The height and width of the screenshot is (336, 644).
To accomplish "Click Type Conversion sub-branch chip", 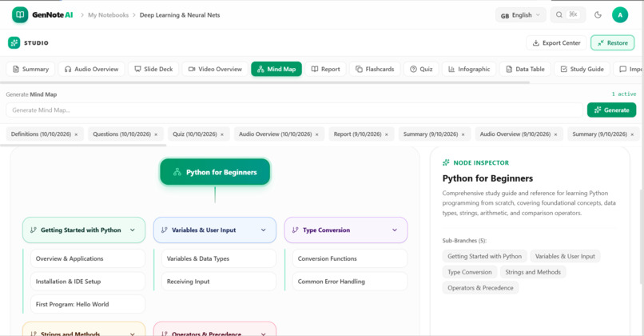I will (470, 272).
